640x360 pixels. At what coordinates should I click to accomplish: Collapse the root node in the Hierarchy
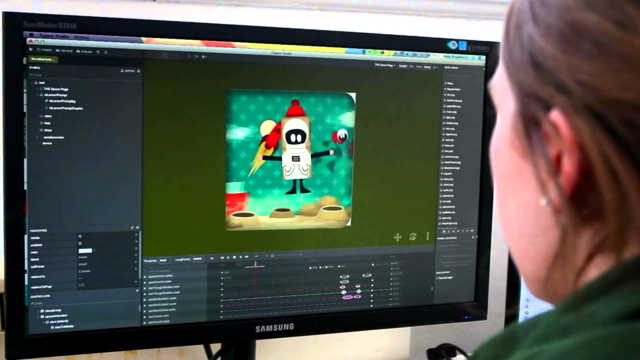point(32,82)
